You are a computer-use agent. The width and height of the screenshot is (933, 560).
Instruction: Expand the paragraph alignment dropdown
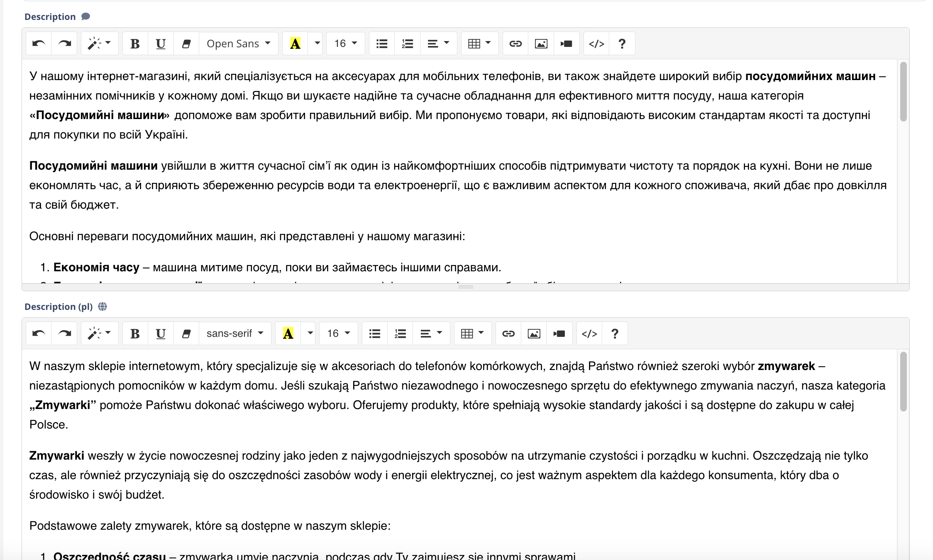[438, 43]
